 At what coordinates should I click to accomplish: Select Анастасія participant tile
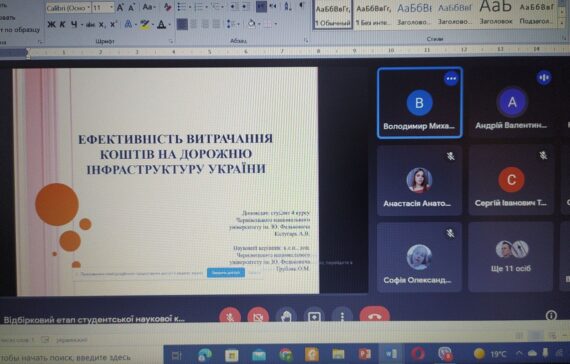(x=419, y=180)
